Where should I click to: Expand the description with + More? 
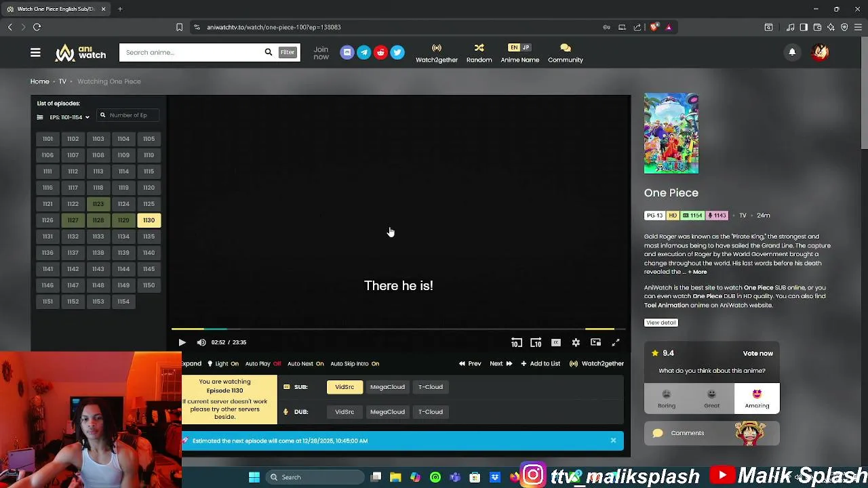tap(698, 272)
